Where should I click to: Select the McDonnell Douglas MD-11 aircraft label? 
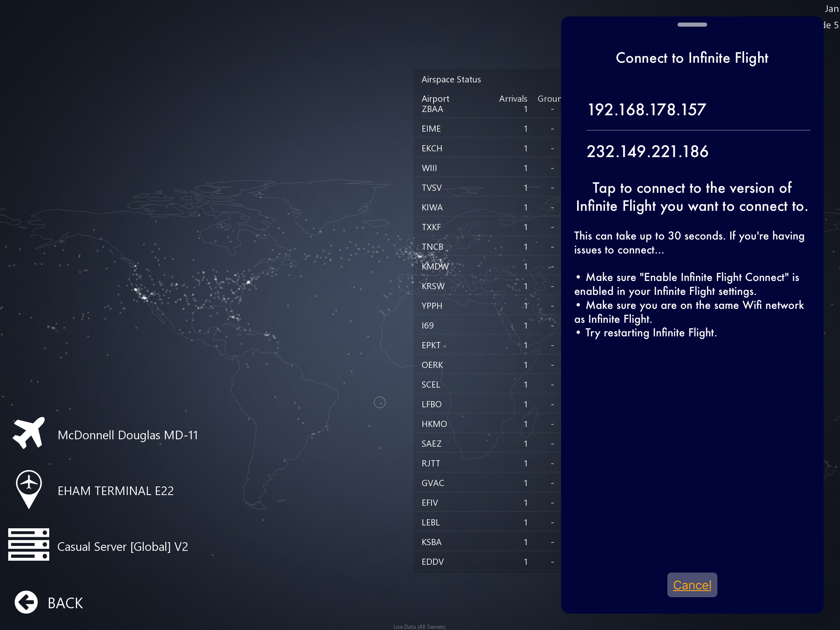click(x=128, y=435)
